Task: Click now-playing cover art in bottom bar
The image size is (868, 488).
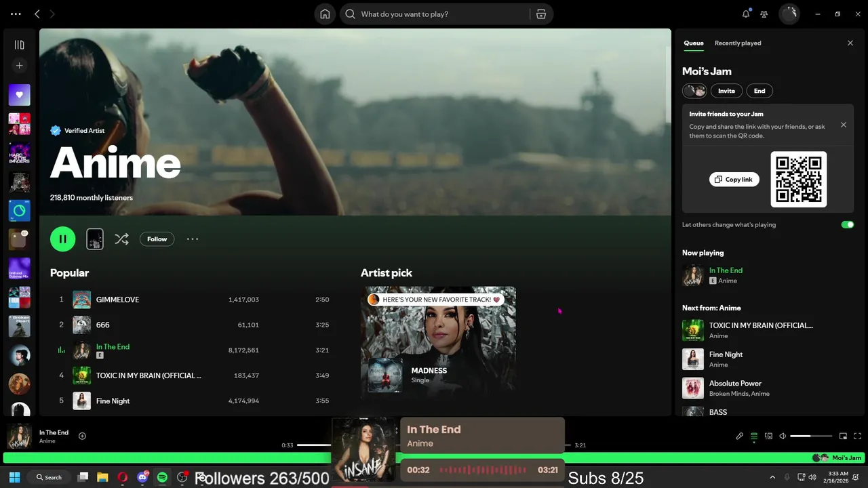Action: pos(19,436)
